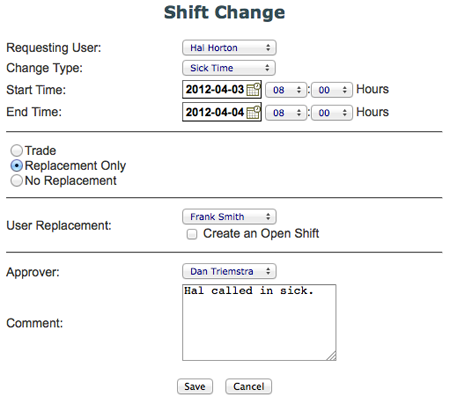Check the Create an Open Shift box
This screenshot has height=404, width=450.
click(192, 234)
